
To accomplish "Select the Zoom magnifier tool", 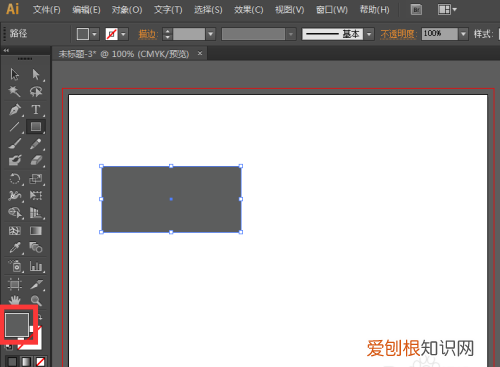I will click(x=36, y=300).
